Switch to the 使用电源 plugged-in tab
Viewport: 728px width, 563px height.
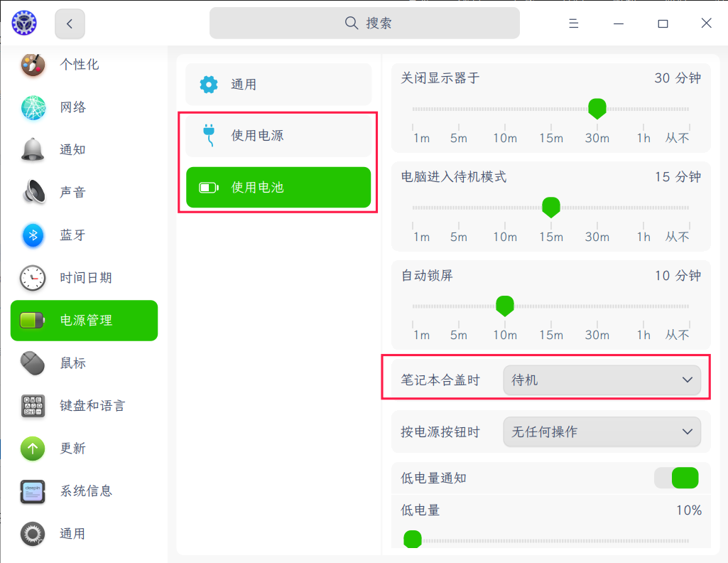click(x=278, y=135)
